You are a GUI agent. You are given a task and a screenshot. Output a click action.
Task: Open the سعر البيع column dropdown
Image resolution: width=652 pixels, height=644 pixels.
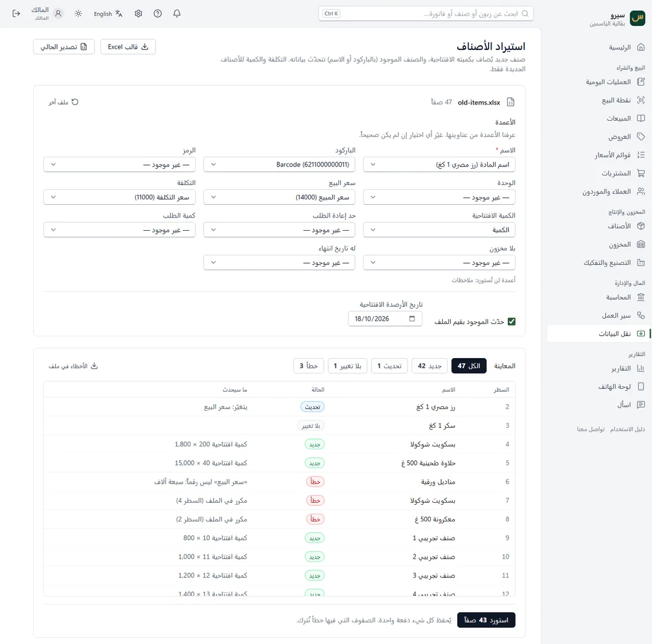(279, 197)
